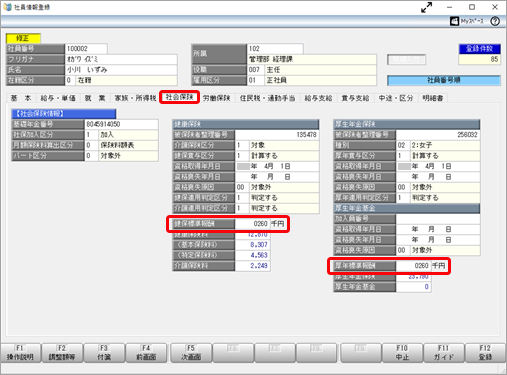Select the 社会保険 tab

pyautogui.click(x=179, y=97)
